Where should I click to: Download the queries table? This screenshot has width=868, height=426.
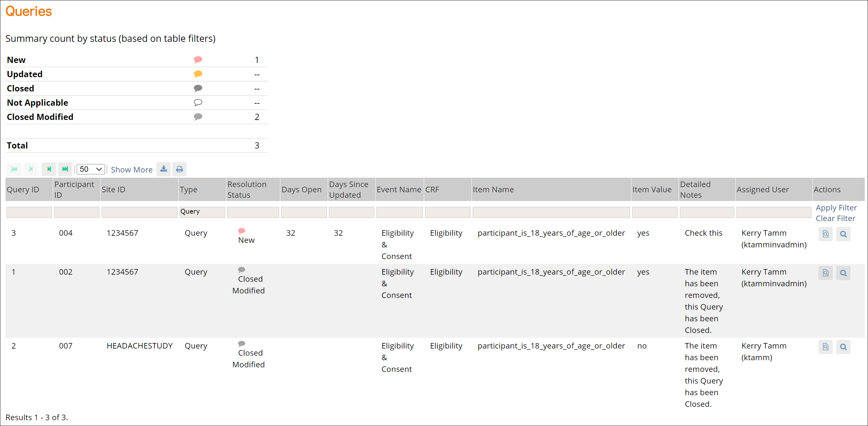coord(163,169)
